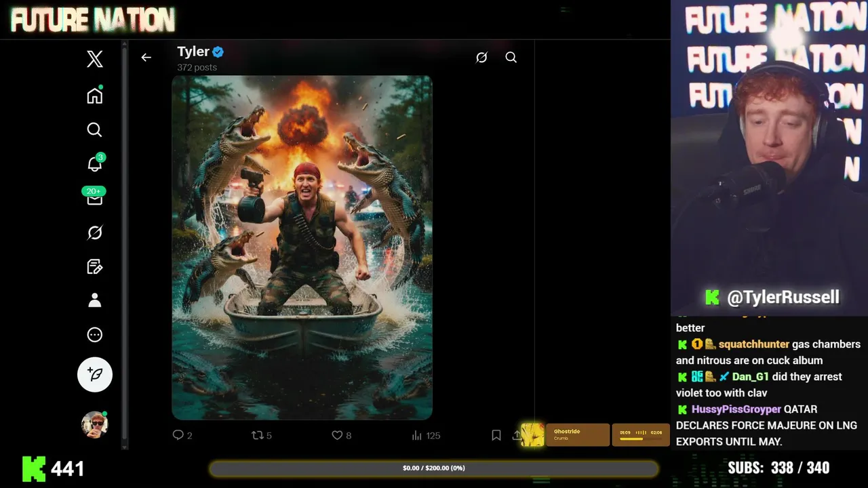
Task: Go to the Home feed icon
Action: [95, 96]
